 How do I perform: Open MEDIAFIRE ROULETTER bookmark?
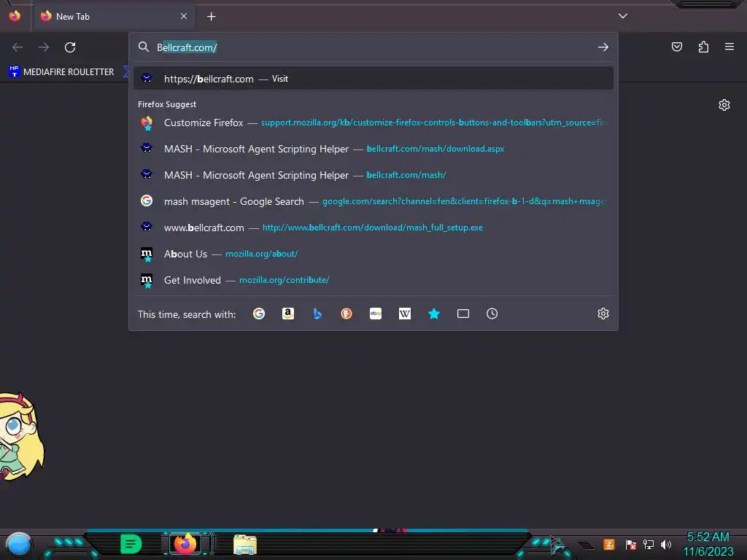click(61, 72)
